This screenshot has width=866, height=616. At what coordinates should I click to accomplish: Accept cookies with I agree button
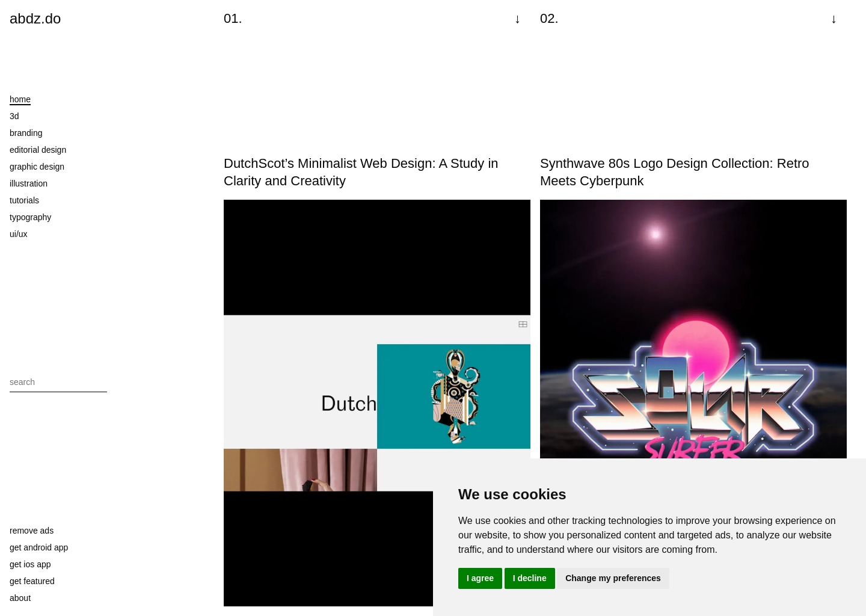480,578
